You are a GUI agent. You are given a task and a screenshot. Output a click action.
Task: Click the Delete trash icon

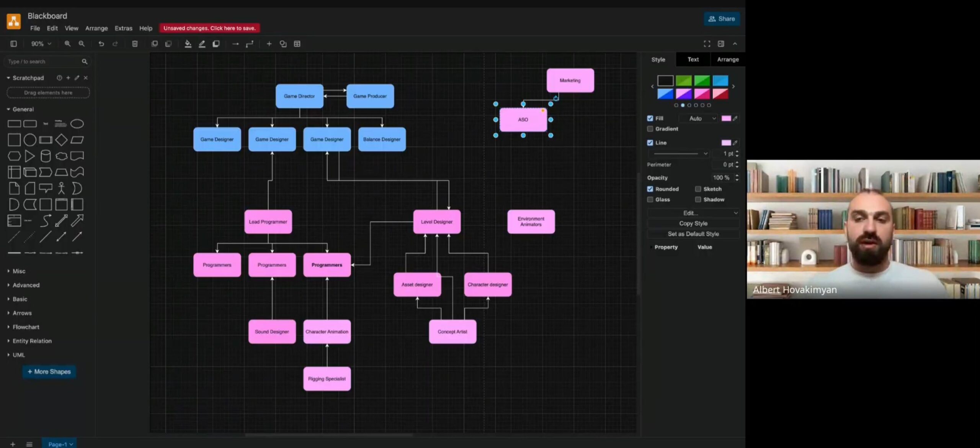coord(135,44)
